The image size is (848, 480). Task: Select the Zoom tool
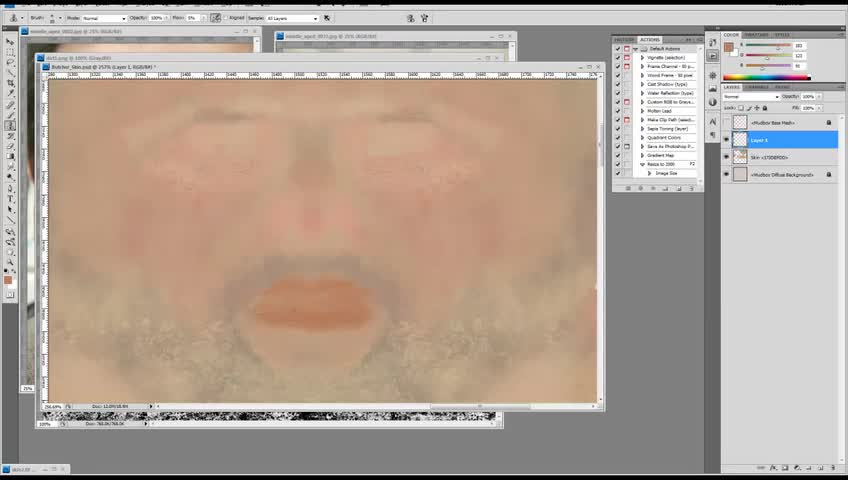click(10, 263)
